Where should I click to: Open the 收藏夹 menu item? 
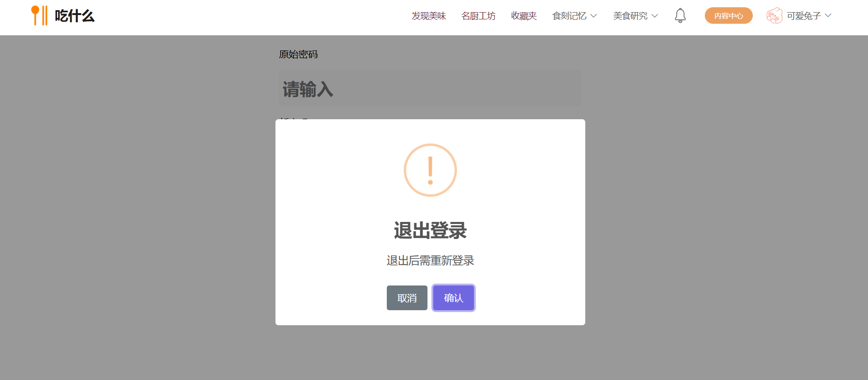pyautogui.click(x=524, y=16)
